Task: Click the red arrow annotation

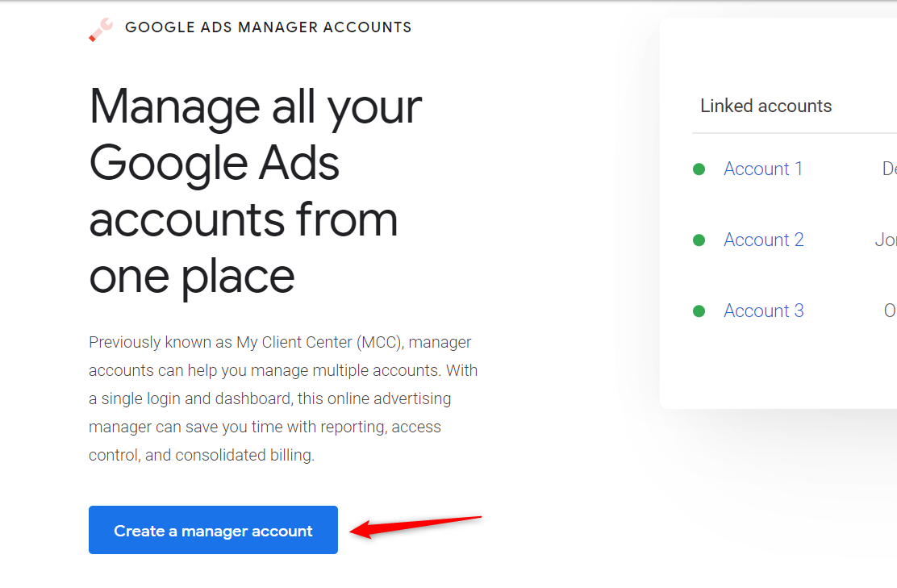Action: point(416,526)
